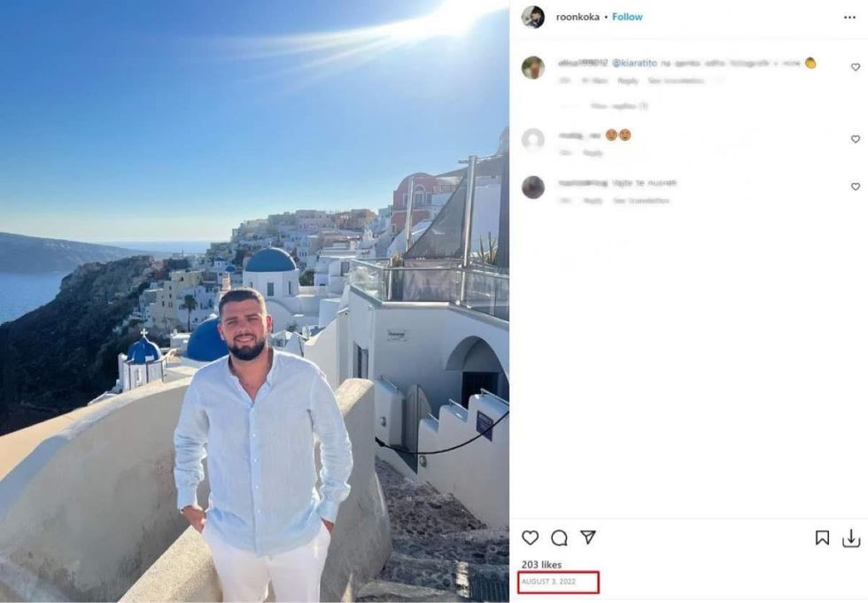Click the second commenter's default avatar
Screen dimensions: 868x603
(x=532, y=139)
